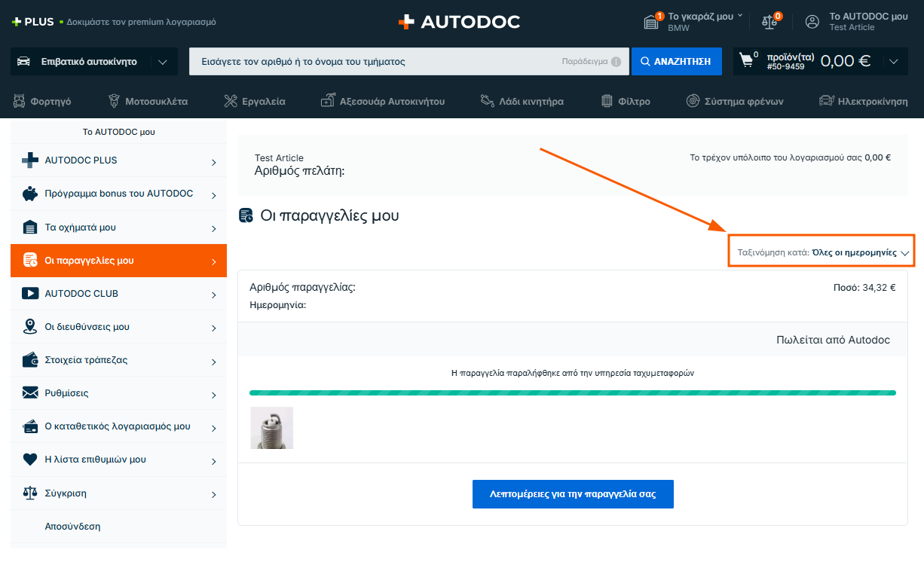924x568 pixels.
Task: Click the green PLUS icon in top bar
Action: click(16, 22)
